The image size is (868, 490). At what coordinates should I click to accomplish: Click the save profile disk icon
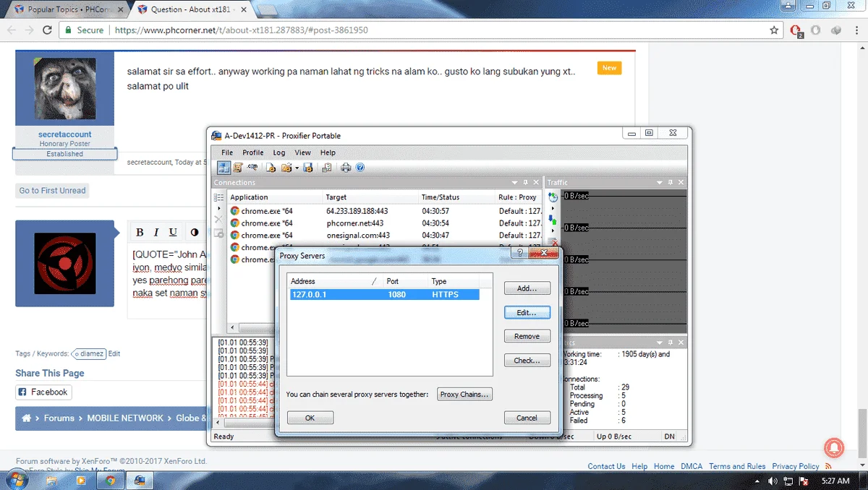tap(308, 168)
